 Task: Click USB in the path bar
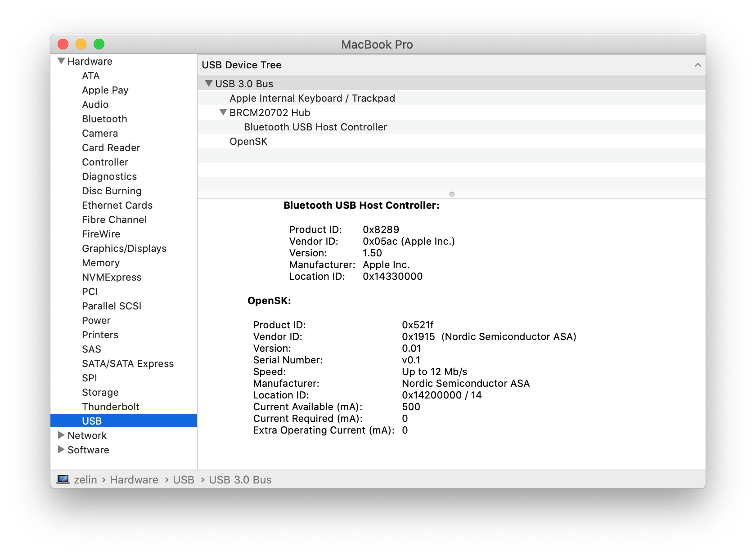coord(184,479)
